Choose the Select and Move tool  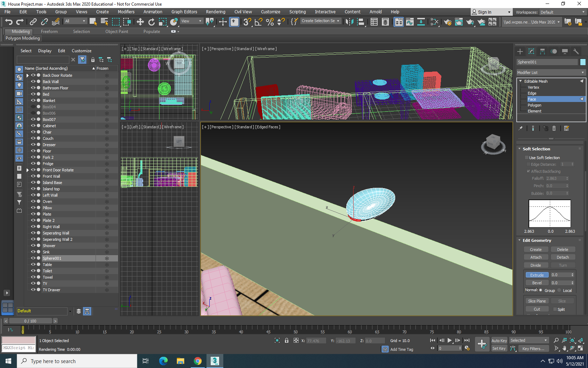click(x=140, y=22)
